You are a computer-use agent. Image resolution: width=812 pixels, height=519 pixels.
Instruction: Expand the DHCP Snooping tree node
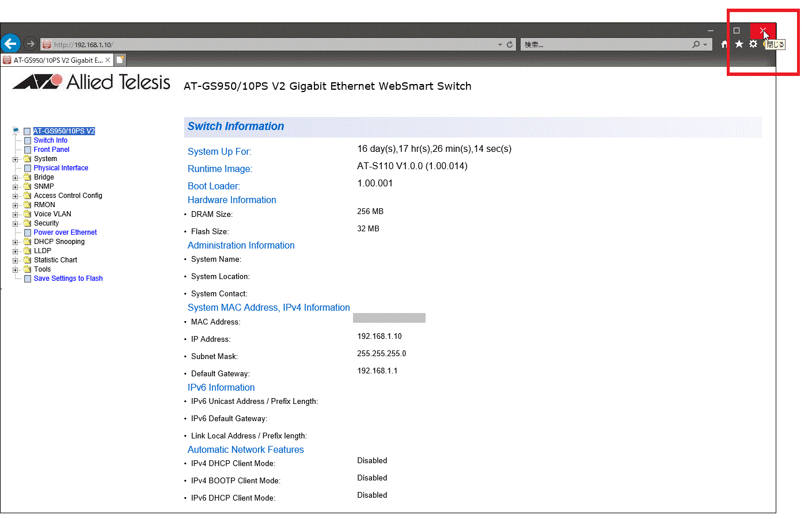point(16,242)
